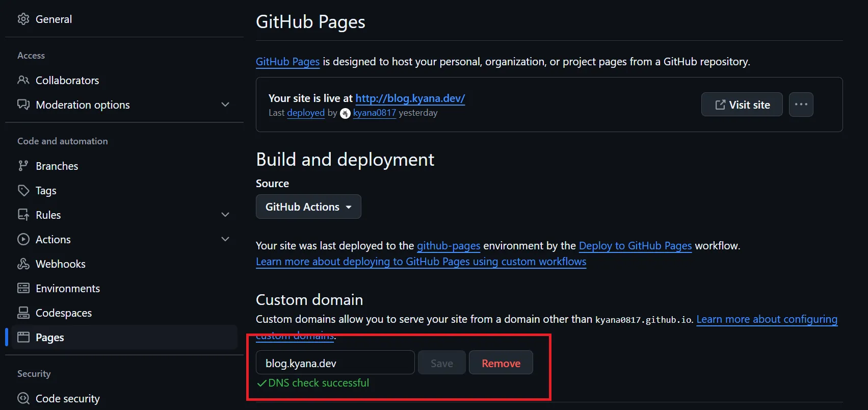868x410 pixels.
Task: Click the Collaborators people icon
Action: (23, 80)
